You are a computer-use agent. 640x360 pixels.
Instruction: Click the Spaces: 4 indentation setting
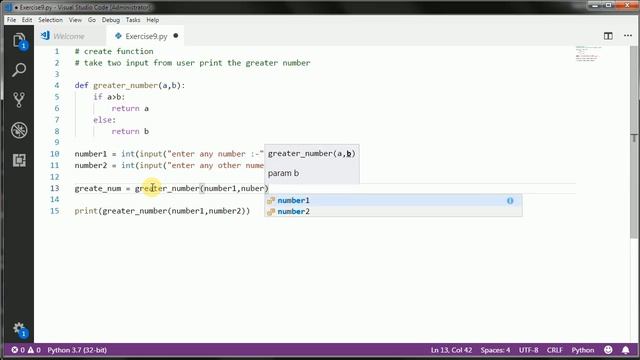pyautogui.click(x=495, y=350)
